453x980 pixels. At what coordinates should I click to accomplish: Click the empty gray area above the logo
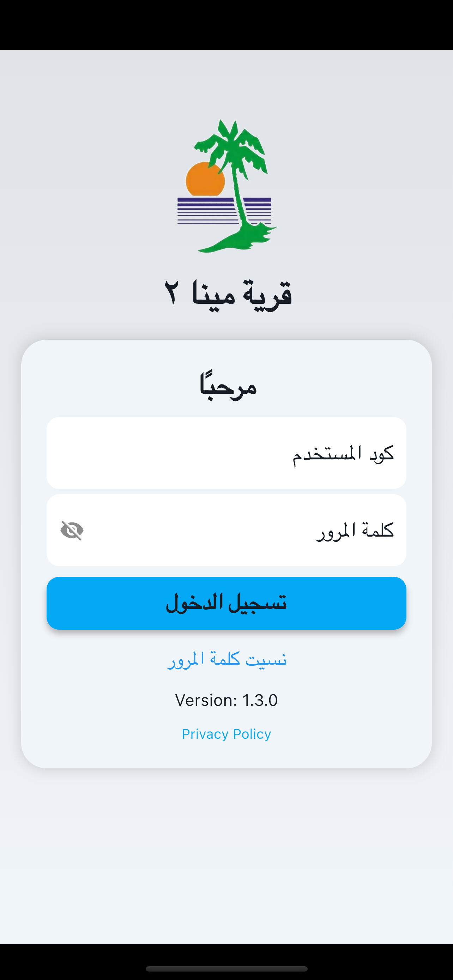[226, 84]
